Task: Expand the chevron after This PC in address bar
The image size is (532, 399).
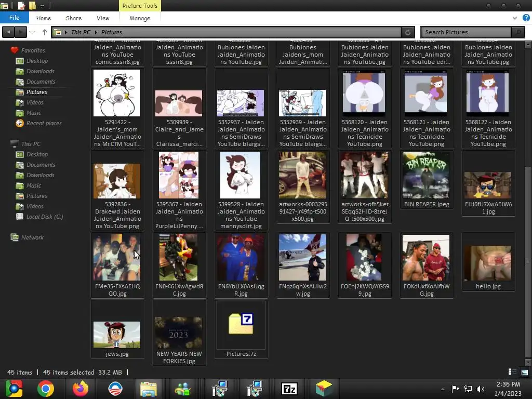Action: (x=96, y=32)
